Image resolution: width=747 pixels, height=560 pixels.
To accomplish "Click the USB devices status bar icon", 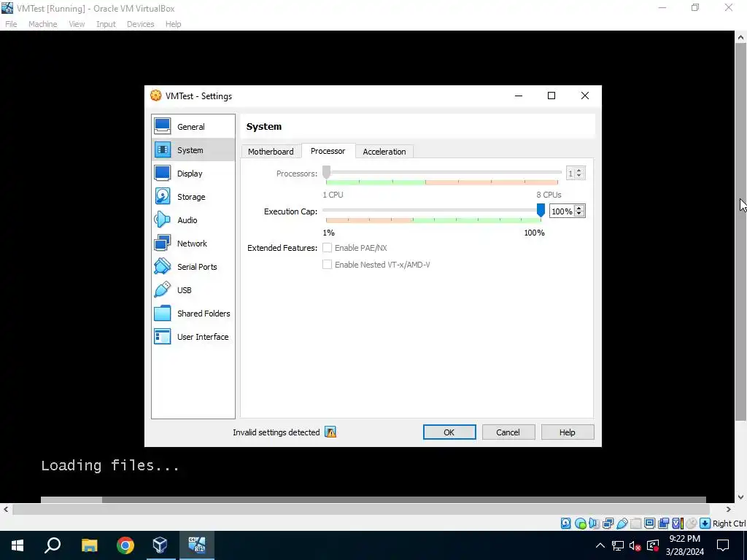I will pos(622,524).
